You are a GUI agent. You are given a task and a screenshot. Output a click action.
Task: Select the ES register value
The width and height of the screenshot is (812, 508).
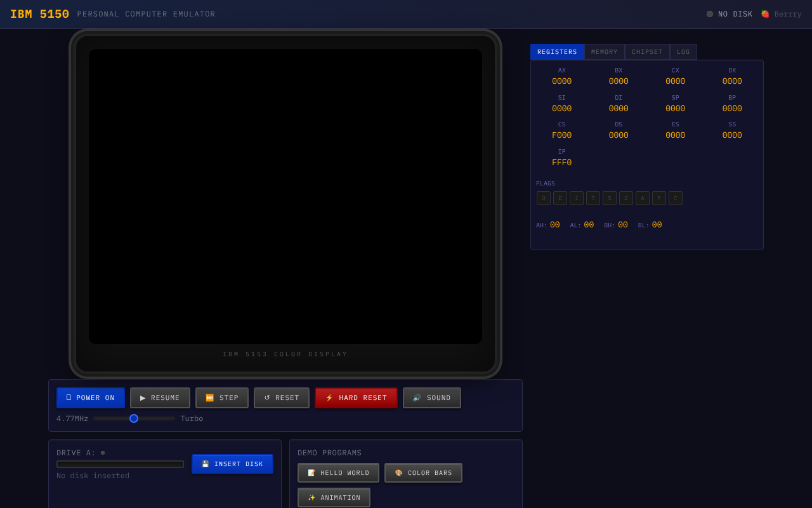pos(676,135)
